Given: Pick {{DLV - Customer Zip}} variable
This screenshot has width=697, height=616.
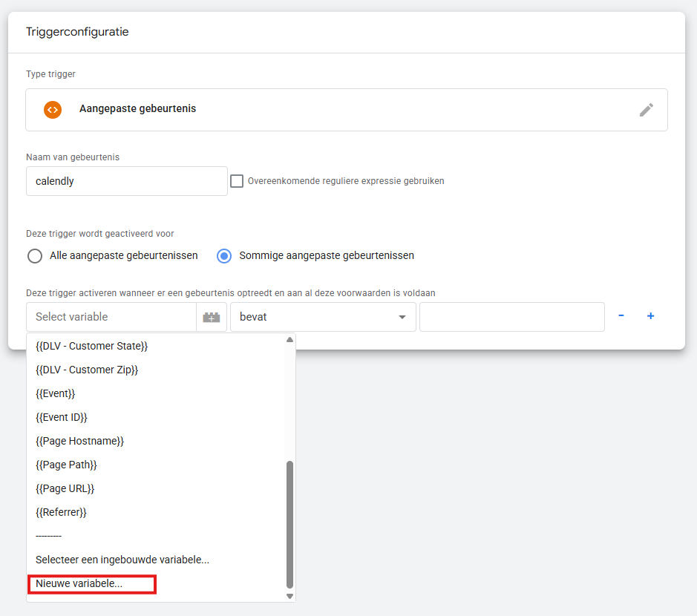Looking at the screenshot, I should [87, 370].
